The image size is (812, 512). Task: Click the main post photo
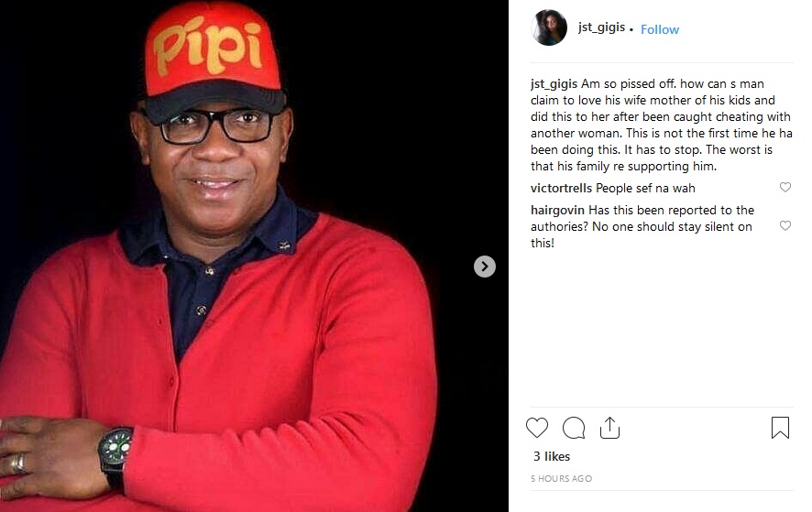[254, 256]
